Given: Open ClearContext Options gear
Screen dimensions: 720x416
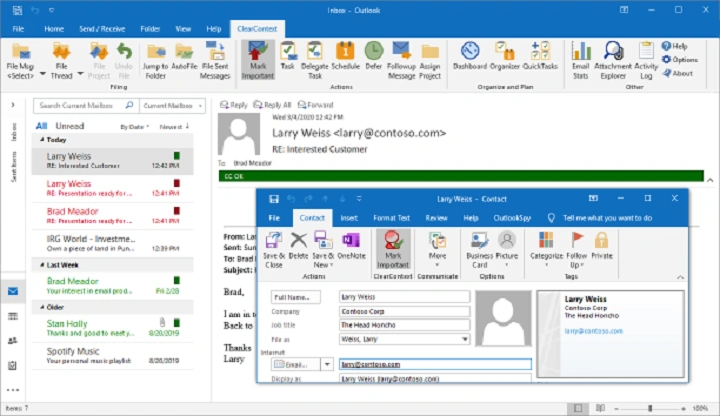Looking at the screenshot, I should click(x=680, y=60).
